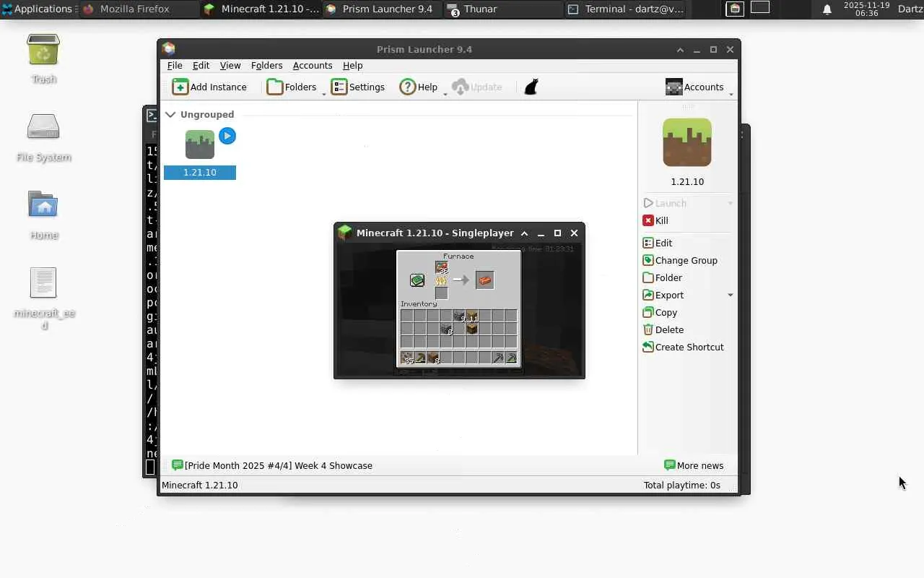Choose Change Group in the side panel
The width and height of the screenshot is (924, 578).
pyautogui.click(x=680, y=260)
